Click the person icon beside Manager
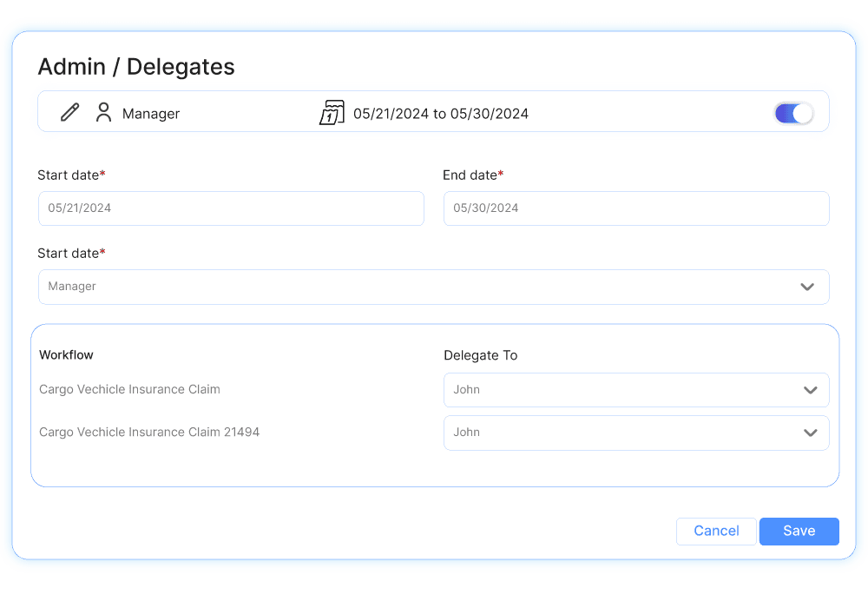The image size is (868, 608). point(103,112)
